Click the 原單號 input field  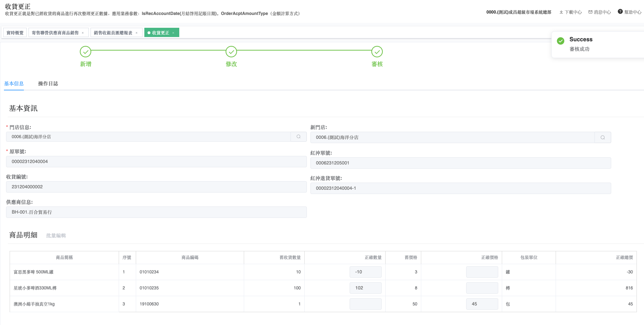pyautogui.click(x=156, y=162)
